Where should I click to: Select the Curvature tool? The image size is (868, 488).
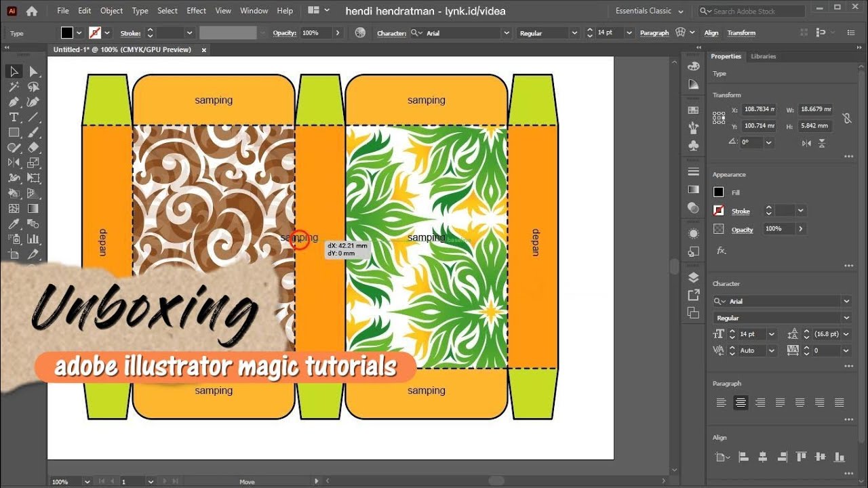pyautogui.click(x=33, y=102)
